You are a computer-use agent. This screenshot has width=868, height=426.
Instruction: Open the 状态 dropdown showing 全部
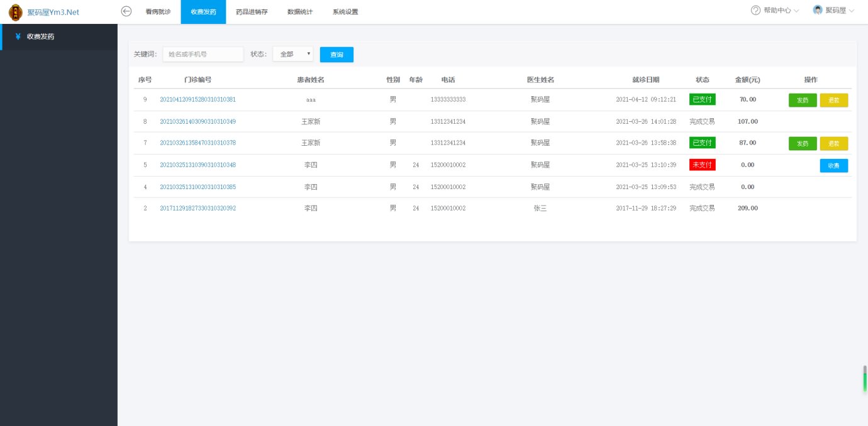pos(292,55)
